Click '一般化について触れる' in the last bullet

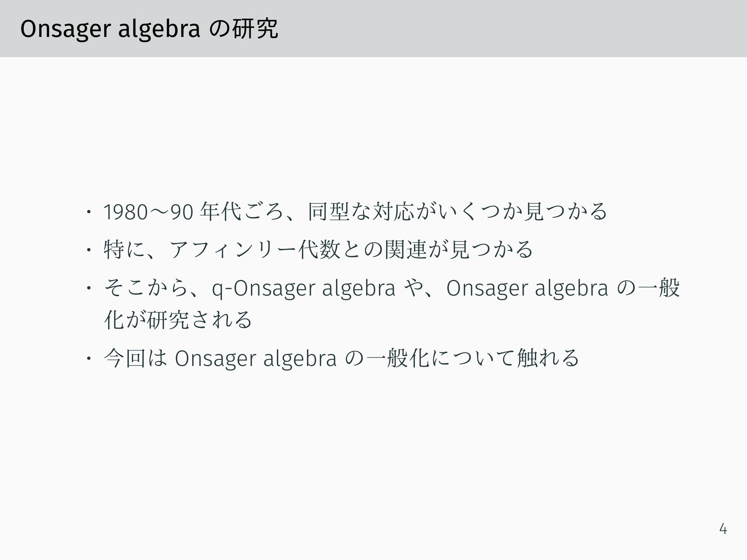point(472,358)
